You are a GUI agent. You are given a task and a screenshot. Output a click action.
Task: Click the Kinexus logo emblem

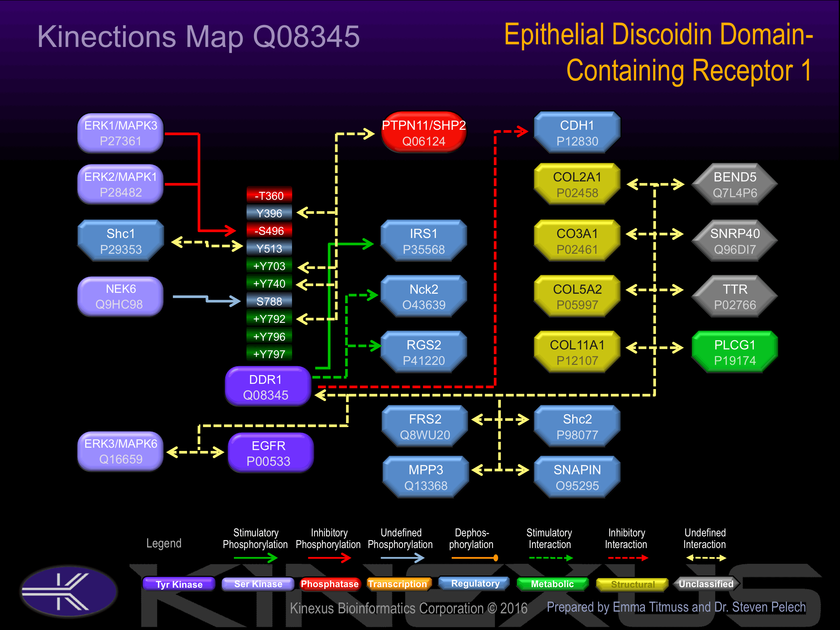[x=69, y=591]
